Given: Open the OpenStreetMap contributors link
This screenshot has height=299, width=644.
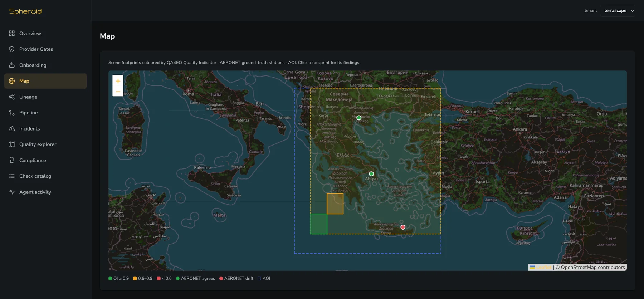Looking at the screenshot, I should (x=593, y=267).
